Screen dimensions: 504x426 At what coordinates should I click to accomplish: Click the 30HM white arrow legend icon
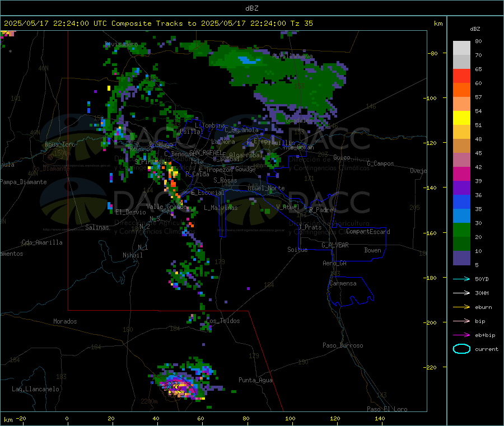coord(461,293)
